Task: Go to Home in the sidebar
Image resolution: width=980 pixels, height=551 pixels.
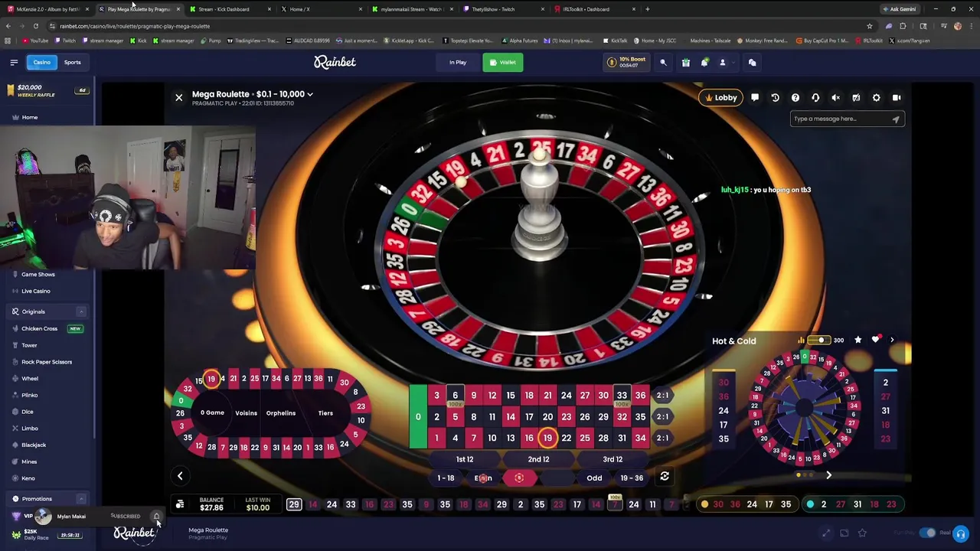Action: pyautogui.click(x=30, y=117)
